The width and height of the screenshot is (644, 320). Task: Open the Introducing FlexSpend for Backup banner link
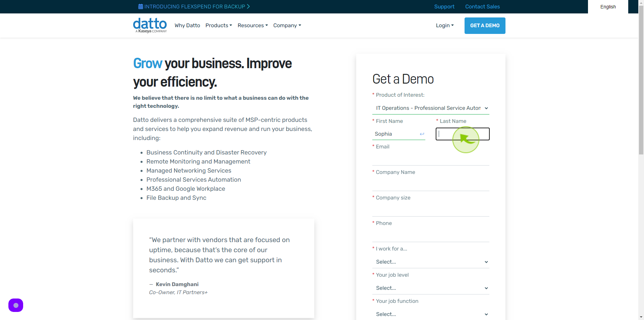pyautogui.click(x=194, y=7)
